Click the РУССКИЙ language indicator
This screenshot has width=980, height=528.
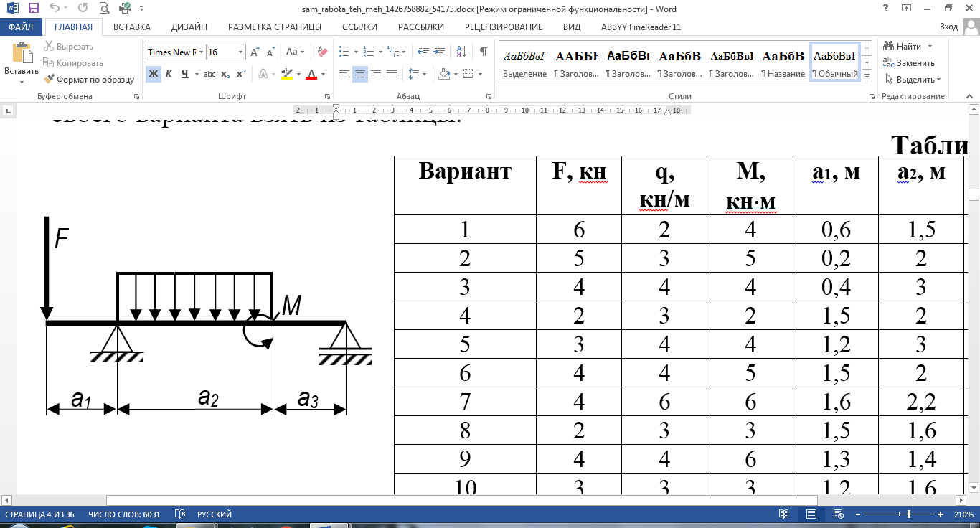[214, 514]
